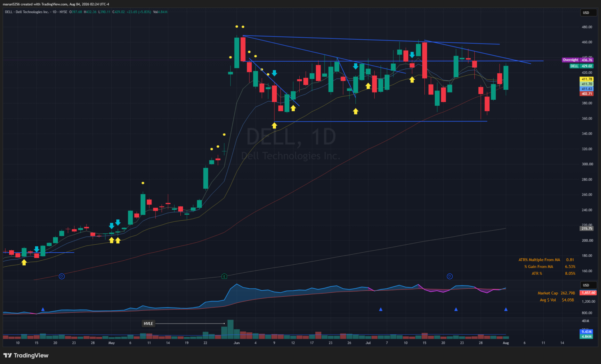Viewport: 601px width, 364px height.
Task: Click the earnings E marker
Action: pyautogui.click(x=224, y=276)
